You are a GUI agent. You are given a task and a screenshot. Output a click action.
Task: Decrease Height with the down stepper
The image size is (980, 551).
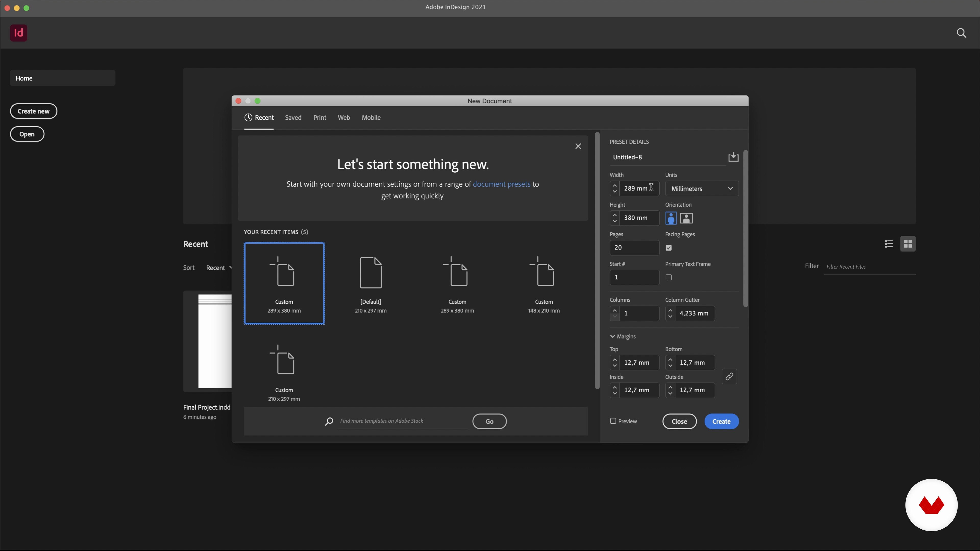click(x=615, y=221)
